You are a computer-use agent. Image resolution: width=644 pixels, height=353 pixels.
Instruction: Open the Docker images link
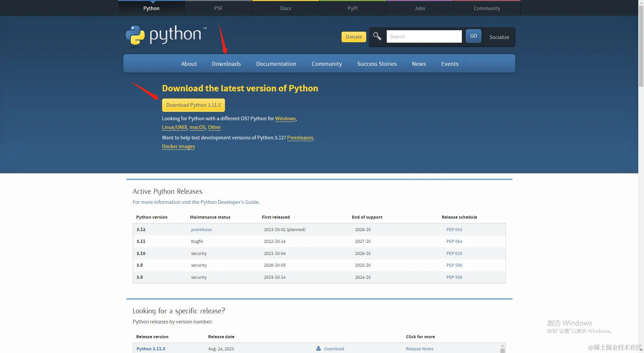click(x=178, y=146)
